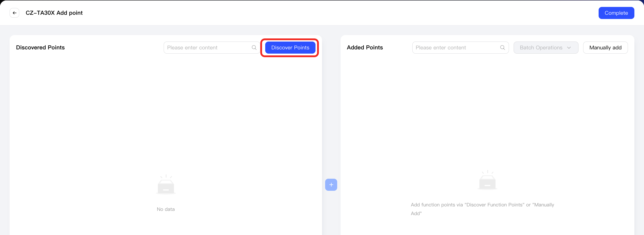Click the No data placeholder text
Screen dimensions: 644x235
166,209
